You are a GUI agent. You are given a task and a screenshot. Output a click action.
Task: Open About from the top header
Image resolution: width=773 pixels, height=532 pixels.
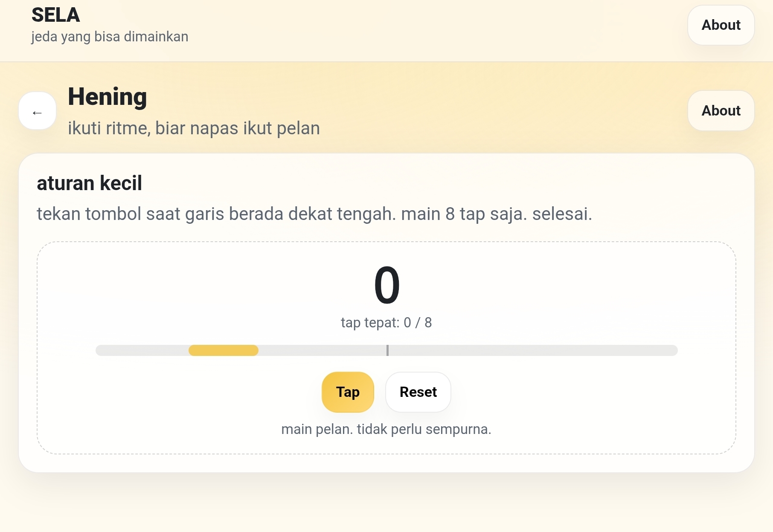[x=720, y=25]
